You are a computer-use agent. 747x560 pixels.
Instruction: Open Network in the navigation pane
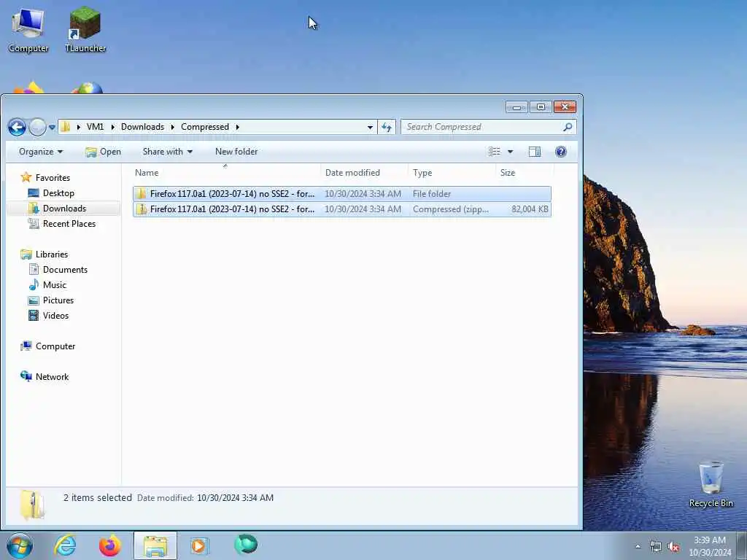45,377
